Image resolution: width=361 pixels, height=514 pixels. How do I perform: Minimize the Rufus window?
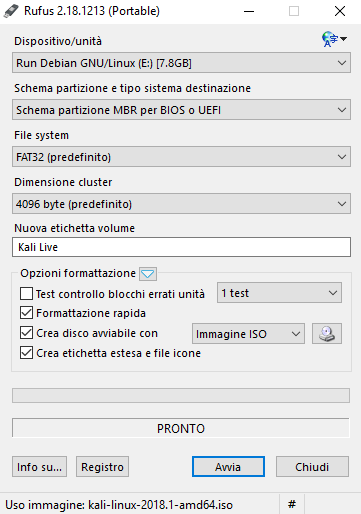(x=249, y=11)
